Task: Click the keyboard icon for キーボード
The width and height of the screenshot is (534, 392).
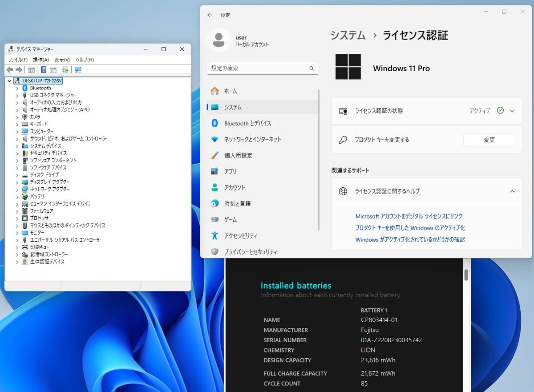Action: (25, 124)
